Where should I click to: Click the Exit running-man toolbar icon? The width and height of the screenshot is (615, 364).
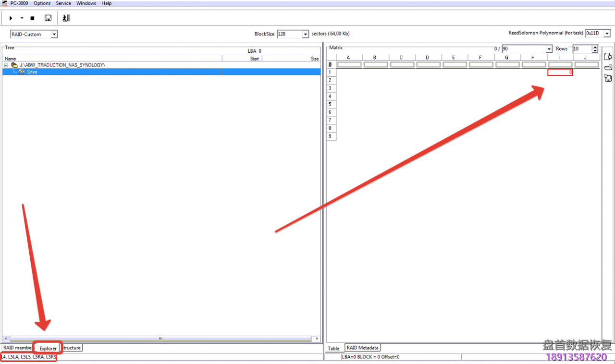pos(66,18)
